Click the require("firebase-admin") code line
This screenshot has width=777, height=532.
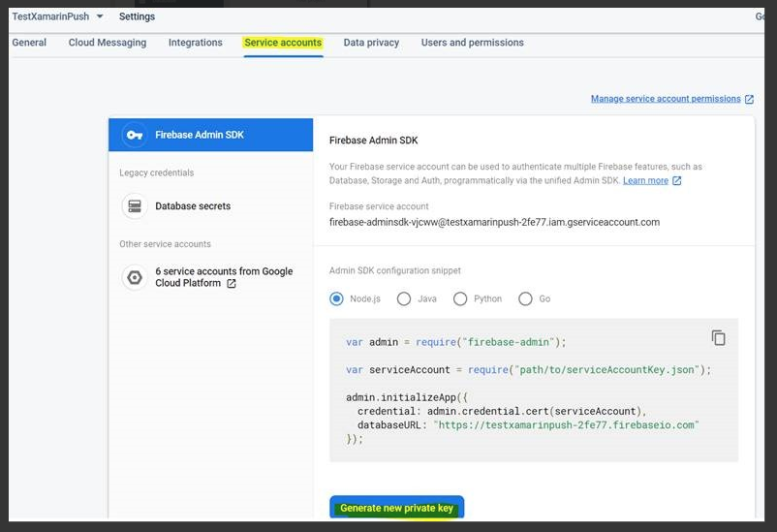click(456, 342)
